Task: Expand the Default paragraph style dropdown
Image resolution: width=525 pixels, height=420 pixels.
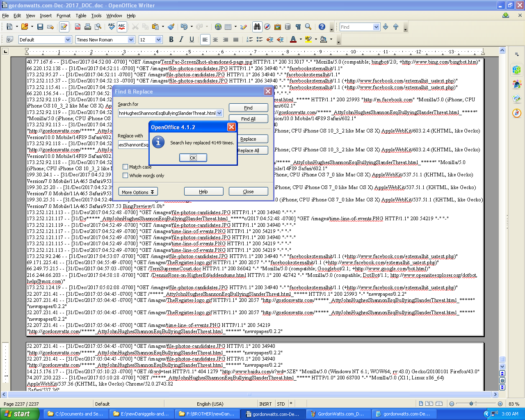Action: (68, 40)
